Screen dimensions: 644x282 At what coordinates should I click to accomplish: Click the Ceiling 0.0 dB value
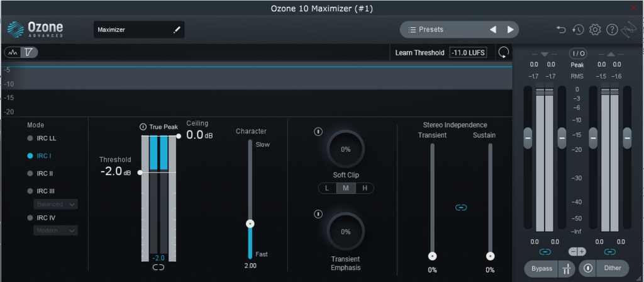pyautogui.click(x=199, y=135)
